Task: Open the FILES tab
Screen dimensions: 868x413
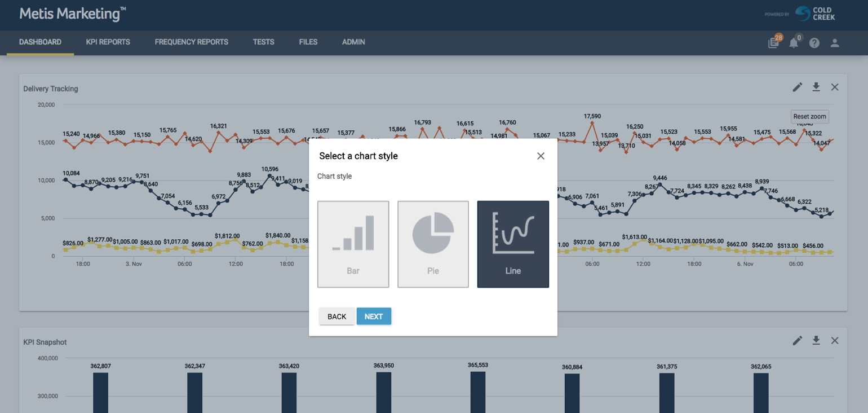Action: 308,42
